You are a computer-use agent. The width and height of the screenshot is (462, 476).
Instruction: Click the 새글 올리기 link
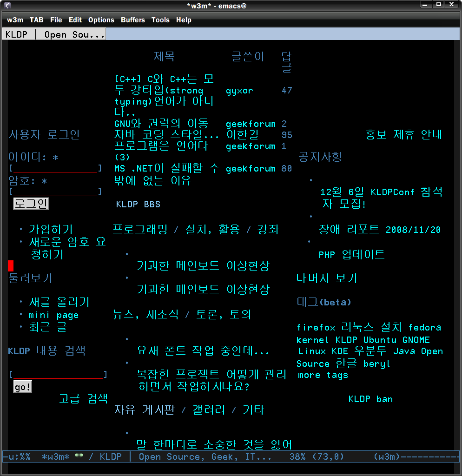[x=59, y=302]
